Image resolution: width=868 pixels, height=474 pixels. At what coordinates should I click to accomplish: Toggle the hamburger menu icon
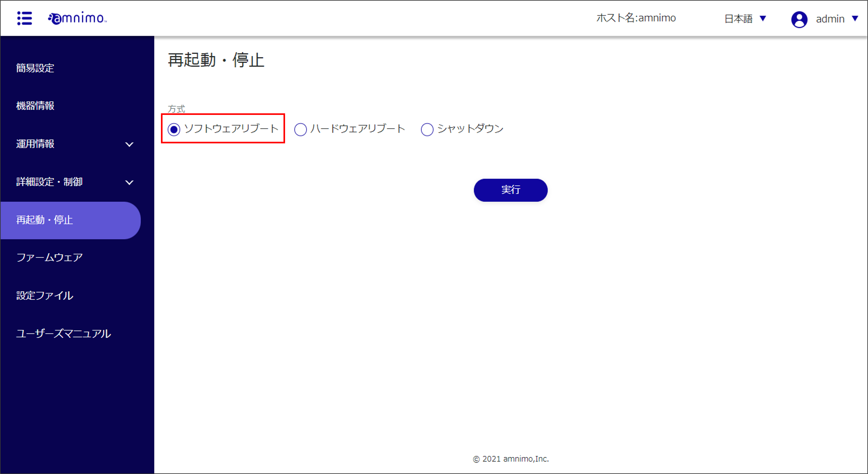click(x=25, y=18)
